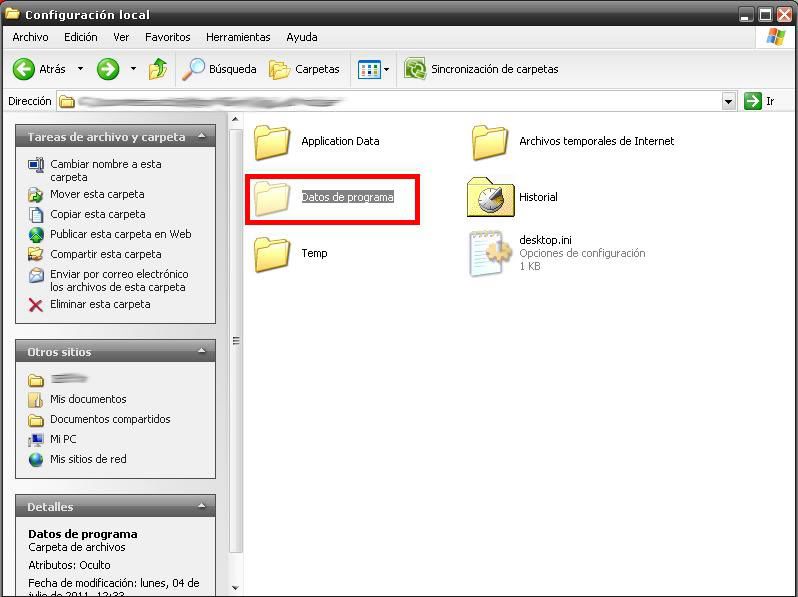Open the Vistas view-mode icon
Screen dimensions: 798x597
369,69
